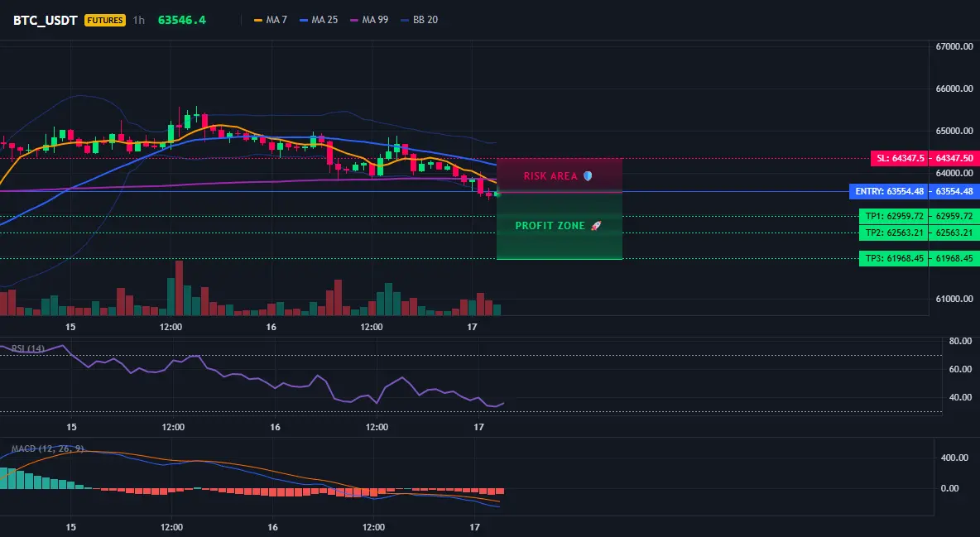Image resolution: width=980 pixels, height=537 pixels.
Task: Select the TP1: 62959.72 price tag
Action: click(895, 216)
